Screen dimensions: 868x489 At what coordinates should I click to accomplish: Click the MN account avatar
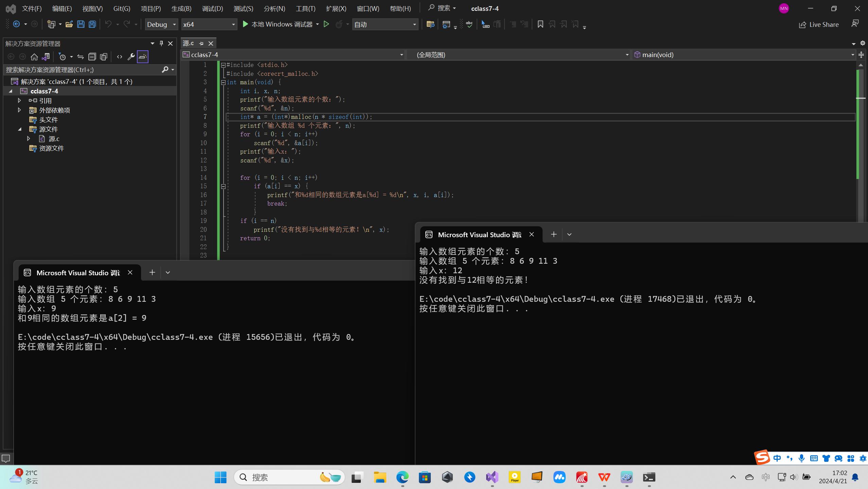(784, 8)
